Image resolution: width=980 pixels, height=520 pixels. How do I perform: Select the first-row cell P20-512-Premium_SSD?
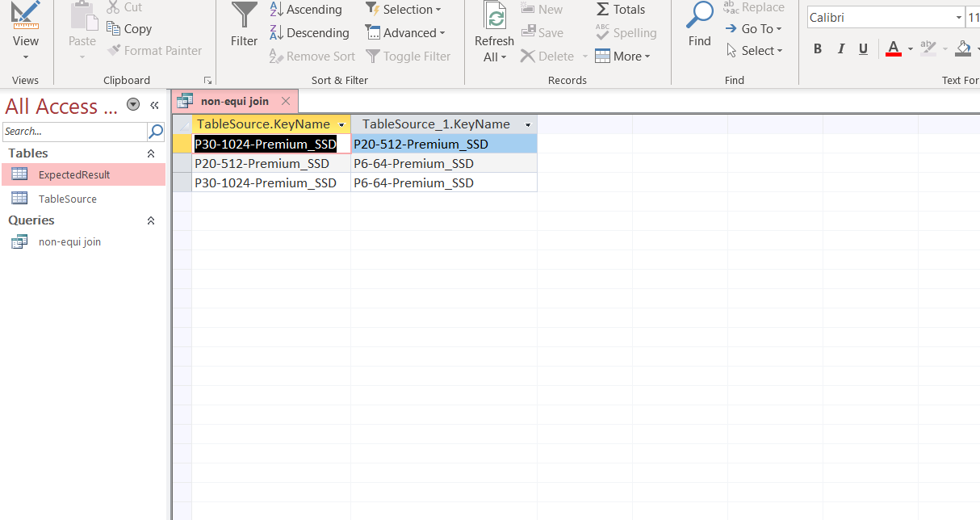[x=444, y=144]
